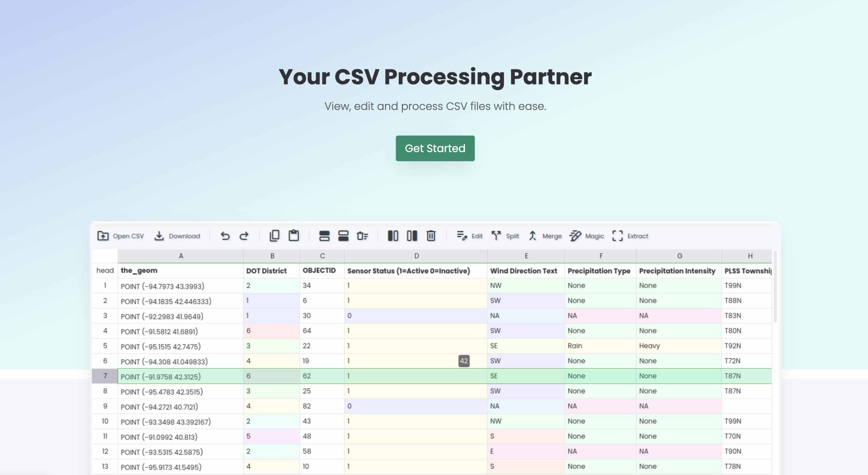Select the Split tool
868x475 pixels.
click(506, 236)
